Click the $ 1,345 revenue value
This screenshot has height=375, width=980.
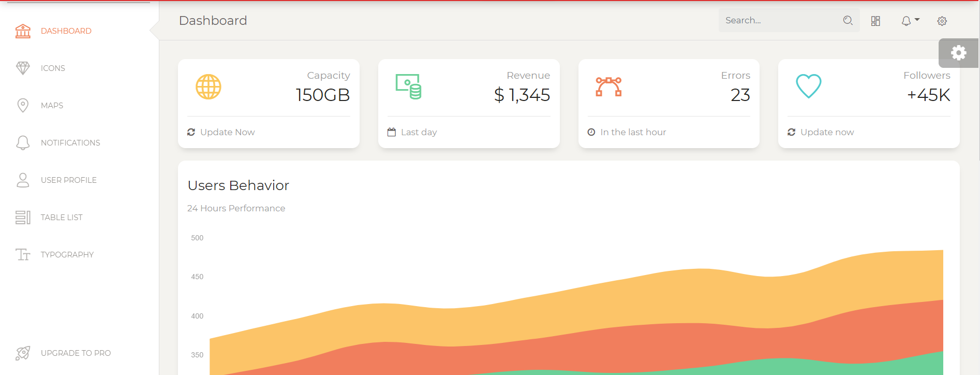point(522,95)
